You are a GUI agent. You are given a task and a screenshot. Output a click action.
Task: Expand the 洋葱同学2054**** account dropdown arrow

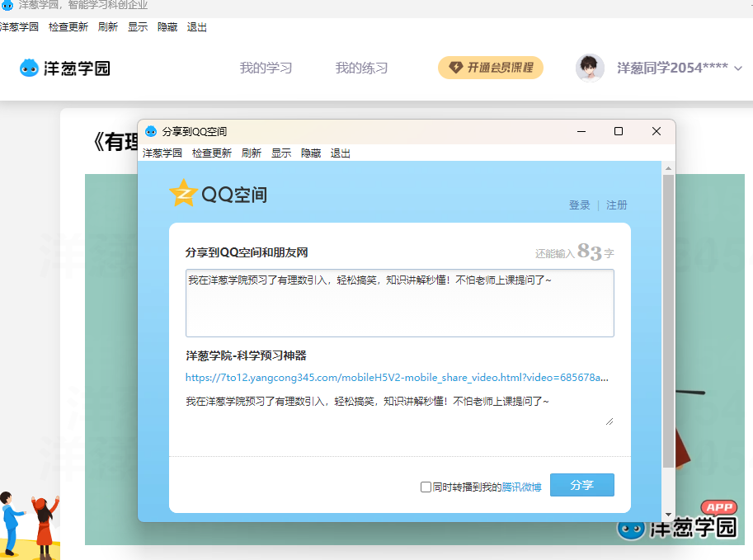point(738,68)
